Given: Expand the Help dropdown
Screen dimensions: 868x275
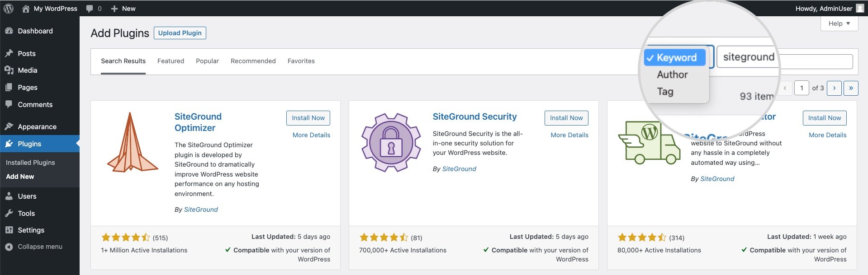Looking at the screenshot, I should click(839, 23).
